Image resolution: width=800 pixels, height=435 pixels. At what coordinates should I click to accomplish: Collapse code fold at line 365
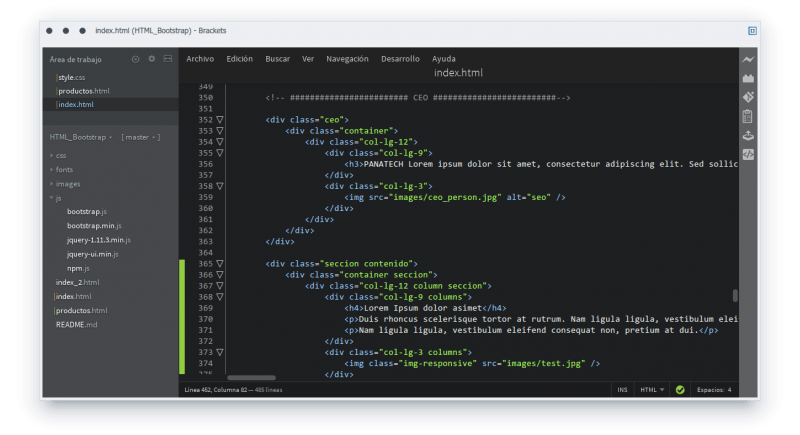pyautogui.click(x=220, y=264)
